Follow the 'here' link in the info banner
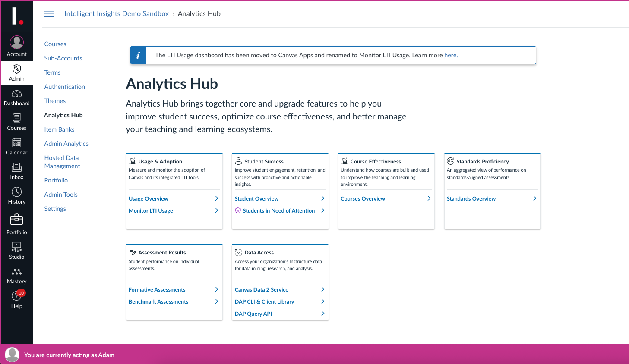This screenshot has height=364, width=629. click(451, 55)
